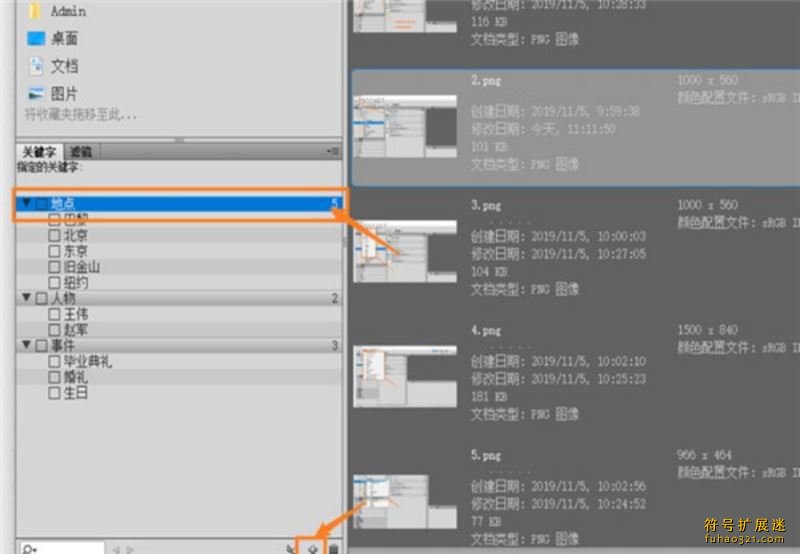This screenshot has width=800, height=554.
Task: Check the 人物 parent keyword checkbox
Action: click(42, 298)
